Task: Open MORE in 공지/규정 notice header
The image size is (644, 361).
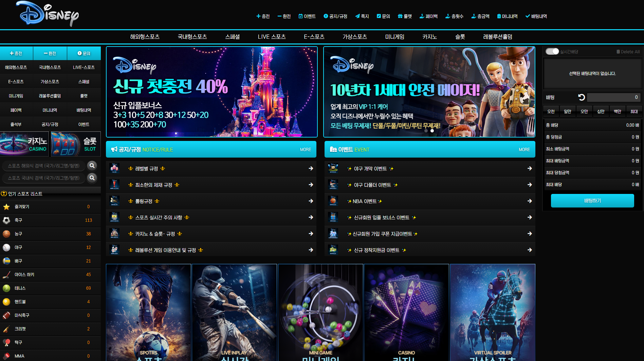Action: pyautogui.click(x=305, y=149)
